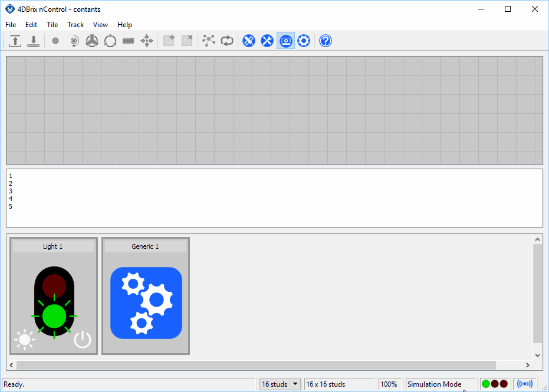This screenshot has width=549, height=392.
Task: Click the circle with three nodes icon
Action: [x=110, y=41]
